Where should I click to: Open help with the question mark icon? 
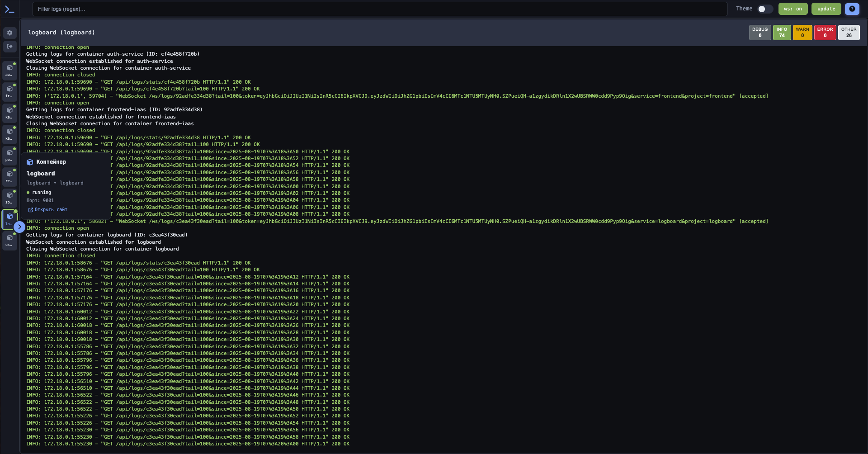pyautogui.click(x=852, y=9)
